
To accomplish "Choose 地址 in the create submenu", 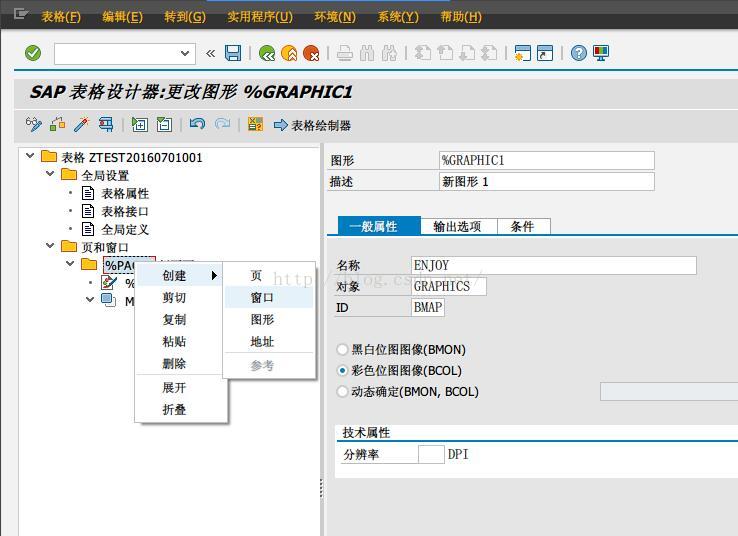I will (269, 342).
